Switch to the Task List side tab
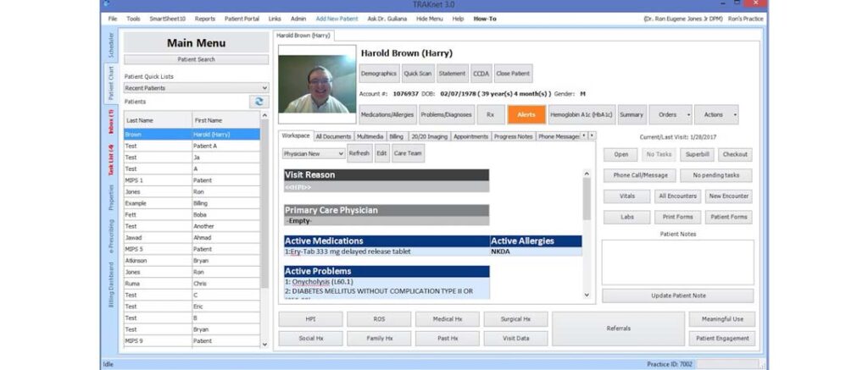The image size is (868, 370). [111, 160]
